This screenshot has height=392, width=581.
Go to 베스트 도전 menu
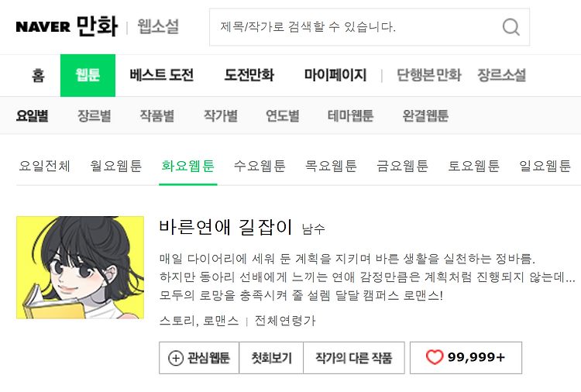(162, 75)
